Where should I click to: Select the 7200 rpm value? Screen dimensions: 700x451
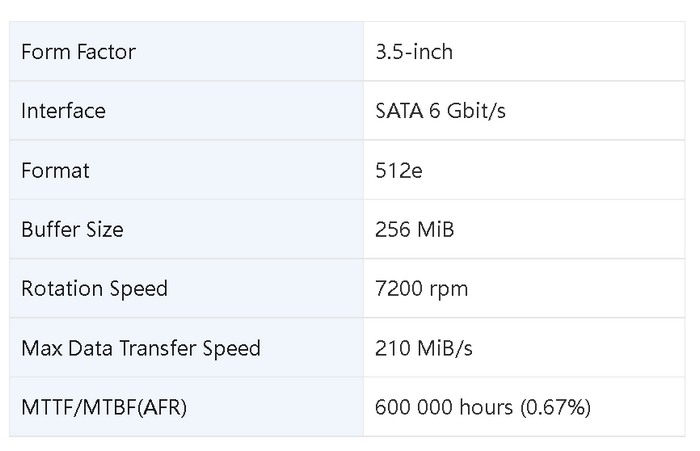pyautogui.click(x=421, y=289)
